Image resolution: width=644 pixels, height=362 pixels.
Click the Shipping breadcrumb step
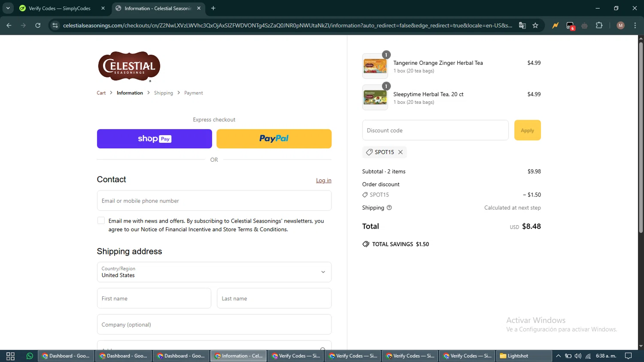pyautogui.click(x=164, y=93)
